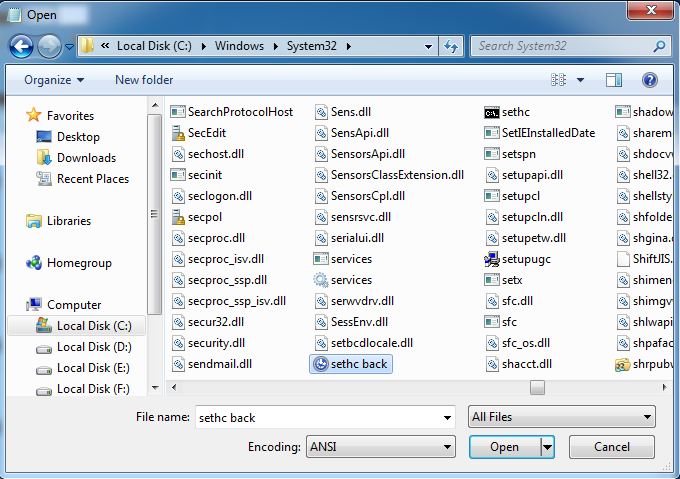Expand the arrow after System32 breadcrumb
Image resolution: width=680 pixels, height=479 pixels.
point(349,46)
